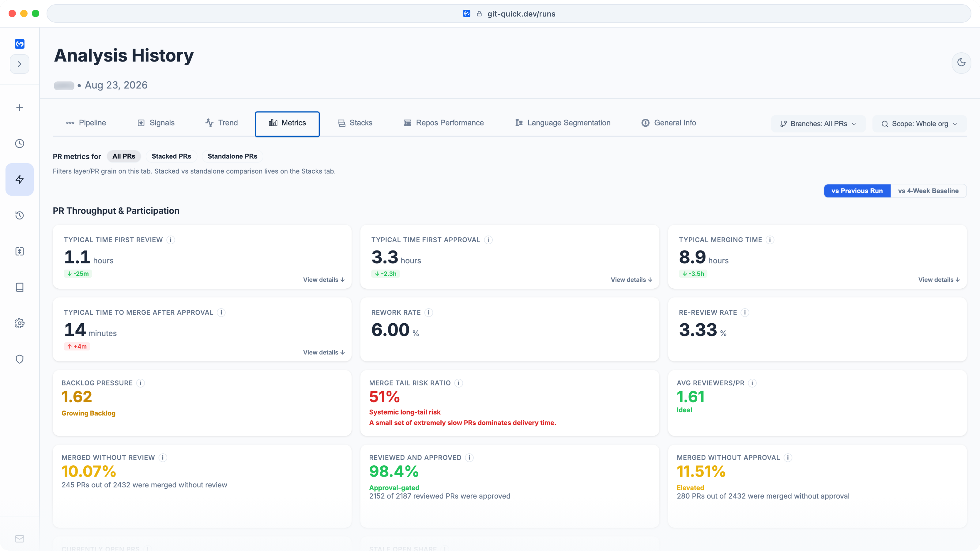Click info icon beside Re-Review Rate

click(x=745, y=312)
